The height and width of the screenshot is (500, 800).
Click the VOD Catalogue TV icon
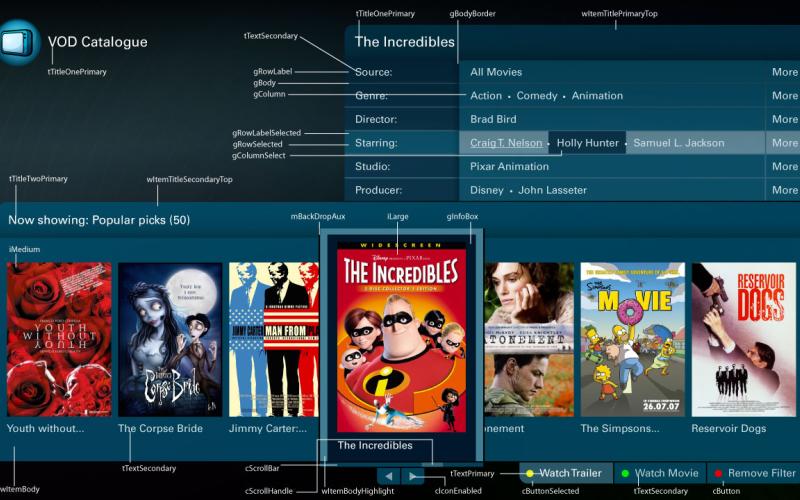[x=17, y=42]
